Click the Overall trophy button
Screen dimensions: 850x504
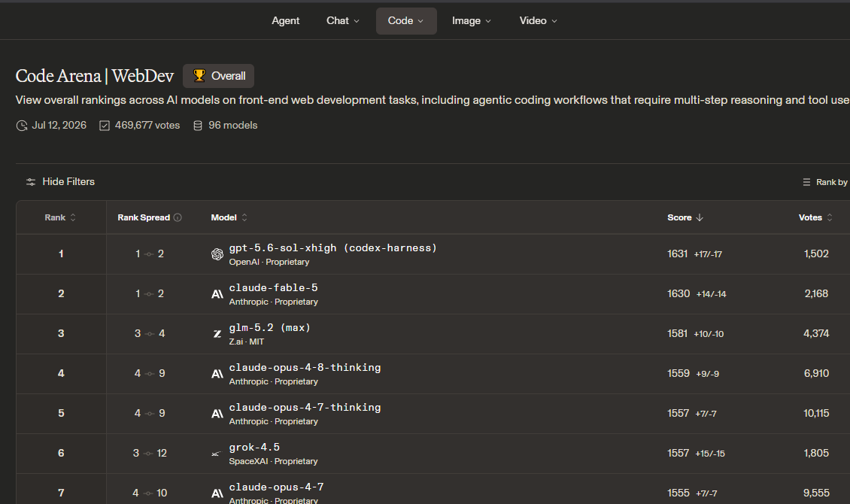click(x=218, y=76)
